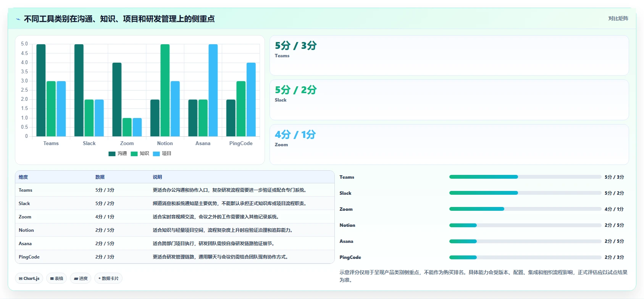
Task: Select the Notion cell in the table
Action: click(26, 230)
